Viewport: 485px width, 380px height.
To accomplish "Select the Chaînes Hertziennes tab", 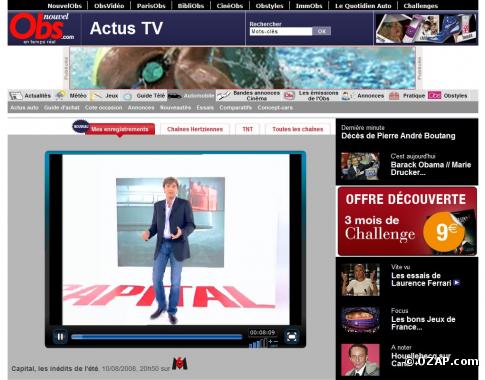I will (x=195, y=129).
